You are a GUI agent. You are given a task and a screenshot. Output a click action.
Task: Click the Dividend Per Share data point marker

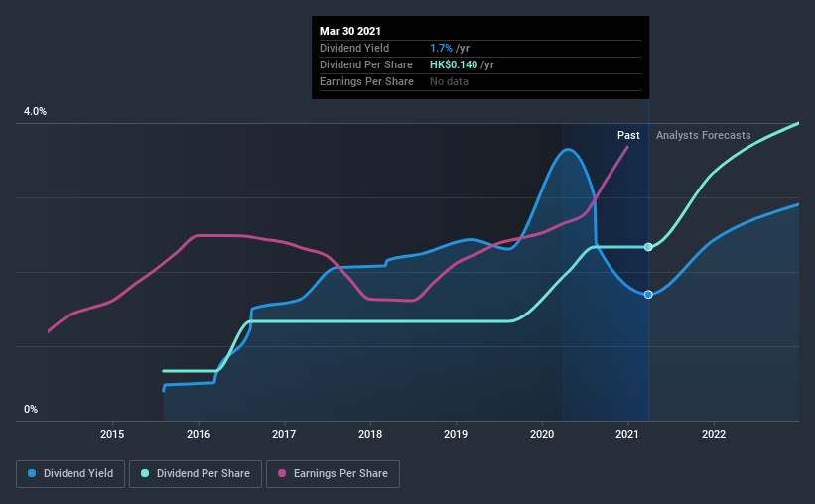[x=648, y=247]
